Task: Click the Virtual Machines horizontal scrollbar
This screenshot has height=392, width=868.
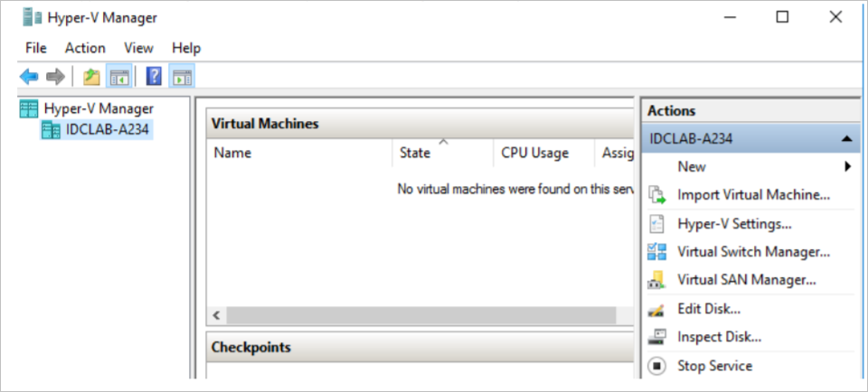Action: 420,315
